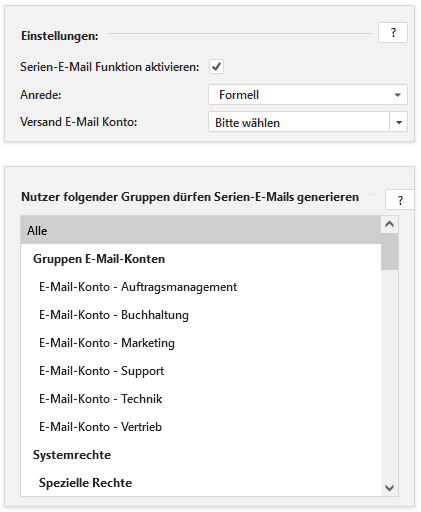Click the scrollbar track below the thumb
The width and height of the screenshot is (421, 512).
pyautogui.click(x=389, y=375)
